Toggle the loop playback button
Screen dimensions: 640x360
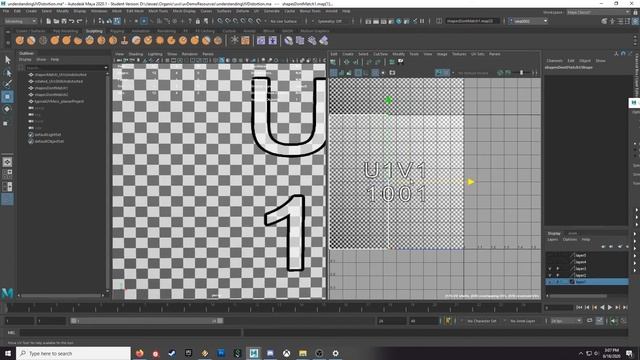pos(590,321)
